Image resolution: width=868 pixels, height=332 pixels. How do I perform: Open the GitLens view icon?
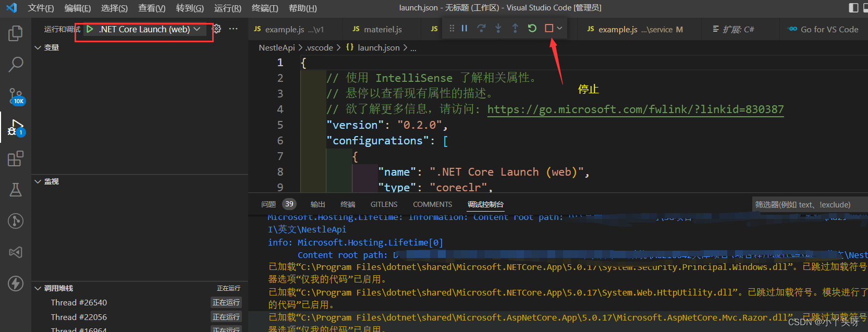point(16,221)
